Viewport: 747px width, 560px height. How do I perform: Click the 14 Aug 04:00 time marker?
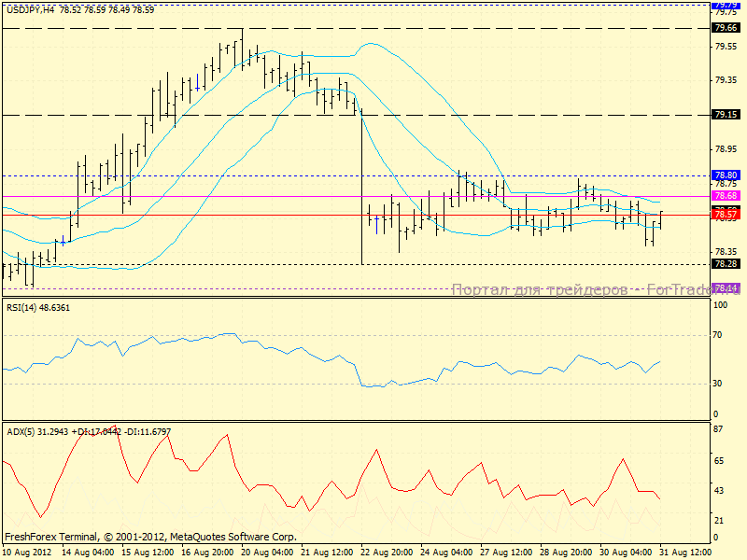pyautogui.click(x=88, y=553)
